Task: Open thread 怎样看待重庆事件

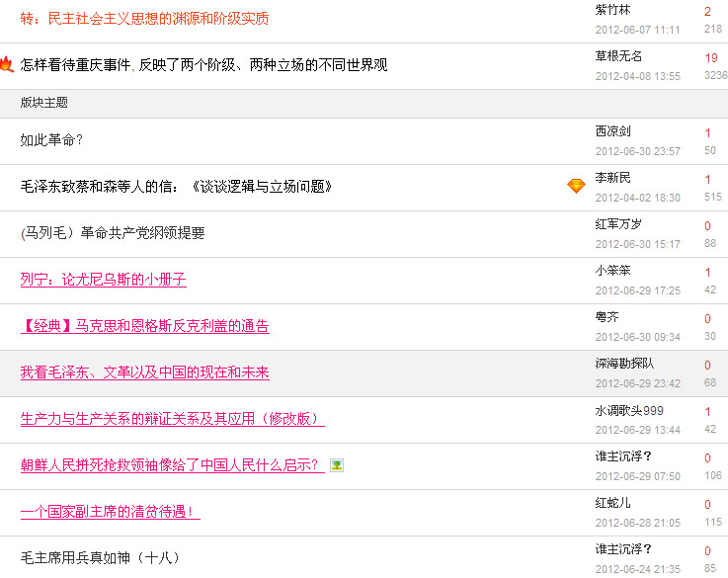Action: pyautogui.click(x=203, y=65)
